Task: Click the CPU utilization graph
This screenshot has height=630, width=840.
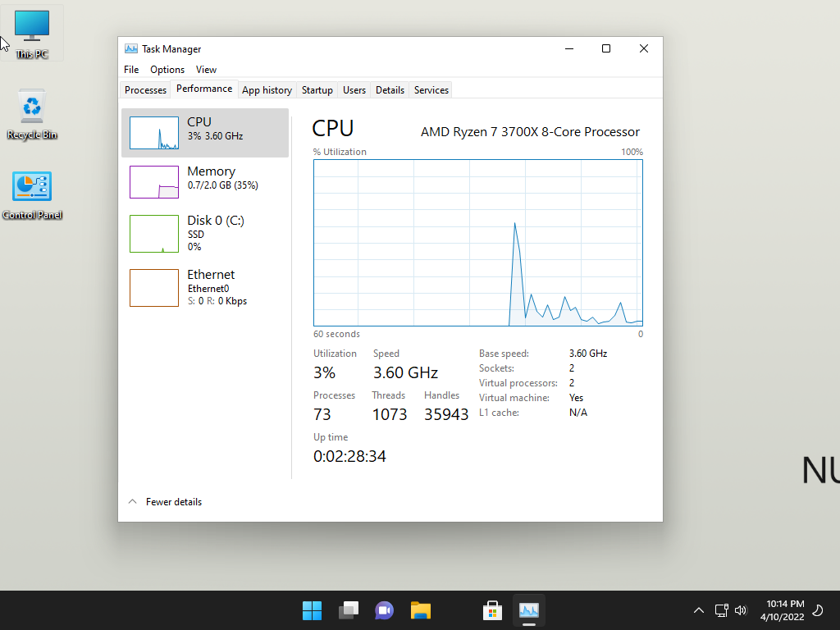Action: pos(478,243)
